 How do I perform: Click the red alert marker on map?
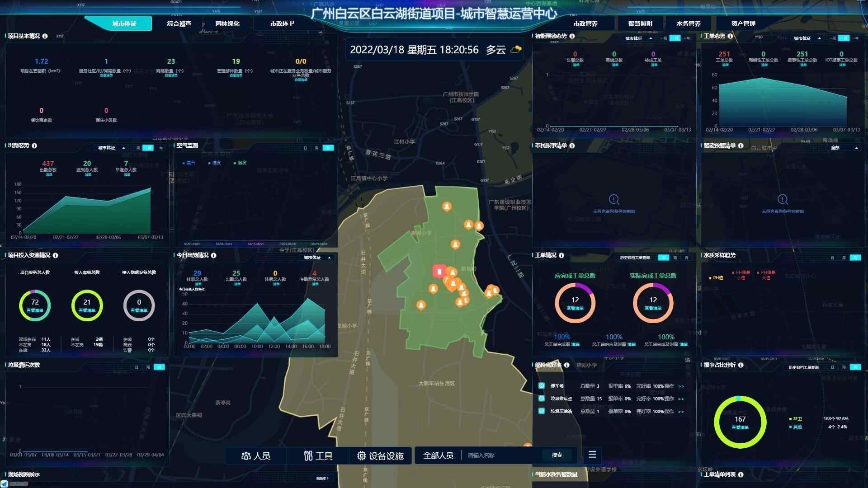[439, 272]
